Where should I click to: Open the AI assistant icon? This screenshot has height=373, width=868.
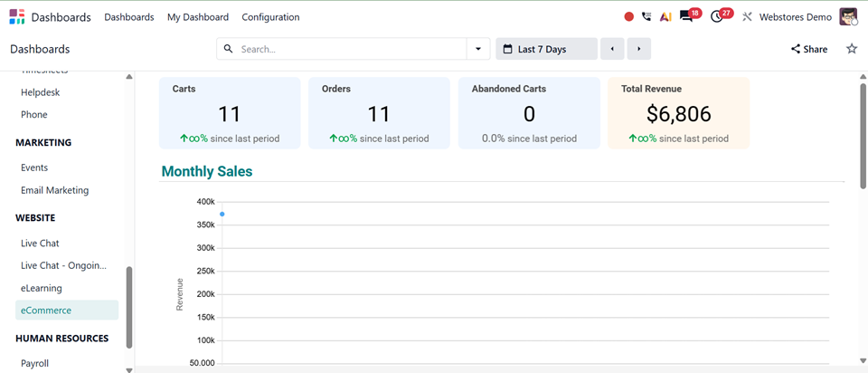click(x=666, y=16)
